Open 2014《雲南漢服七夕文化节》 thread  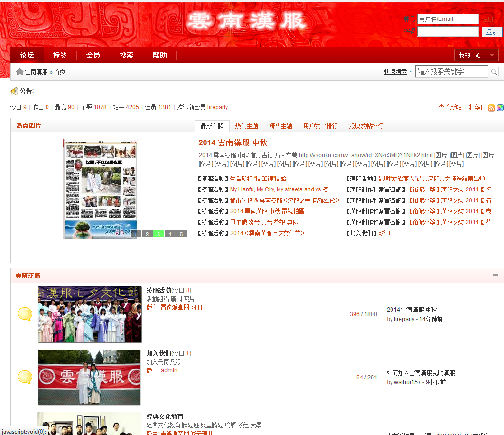click(x=267, y=233)
